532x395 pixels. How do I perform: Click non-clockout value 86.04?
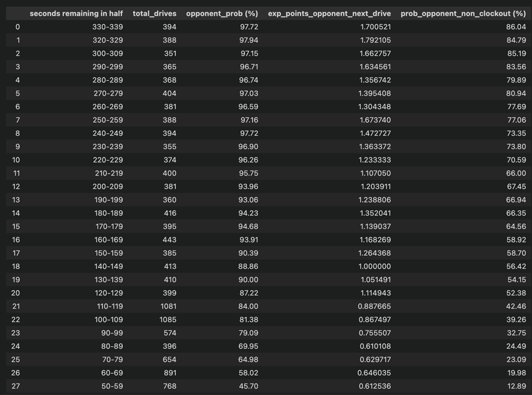(516, 27)
